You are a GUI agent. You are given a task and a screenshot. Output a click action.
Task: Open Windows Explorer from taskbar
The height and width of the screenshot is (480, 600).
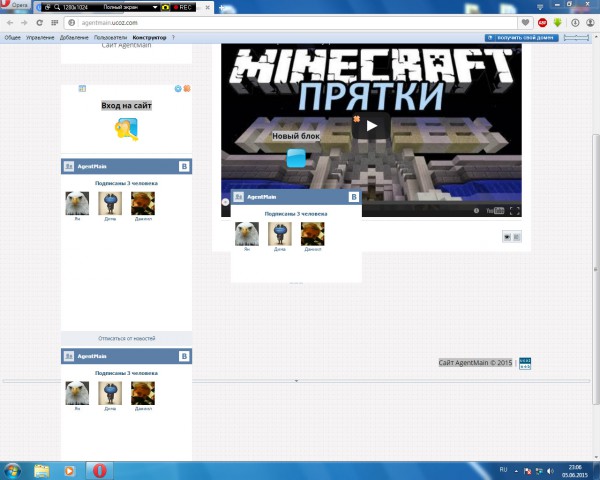(41, 471)
